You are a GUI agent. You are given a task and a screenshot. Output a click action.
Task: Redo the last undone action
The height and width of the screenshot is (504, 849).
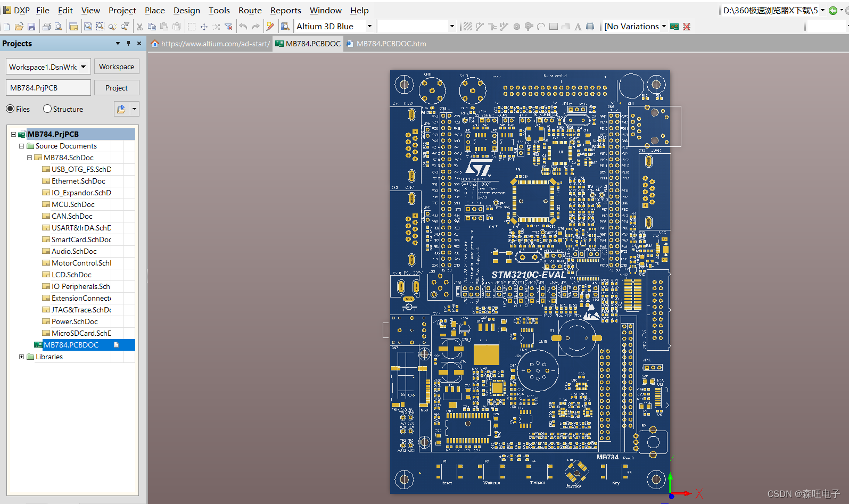[x=255, y=27]
